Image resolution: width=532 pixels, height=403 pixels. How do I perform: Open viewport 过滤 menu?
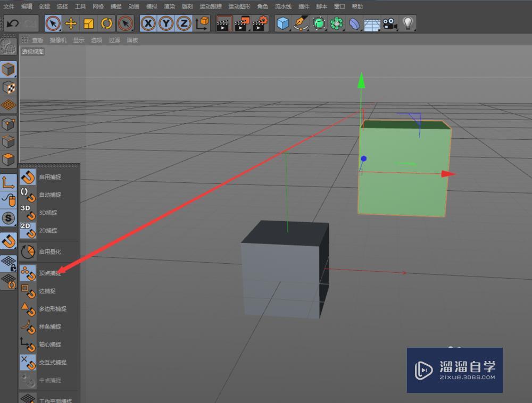[x=114, y=40]
